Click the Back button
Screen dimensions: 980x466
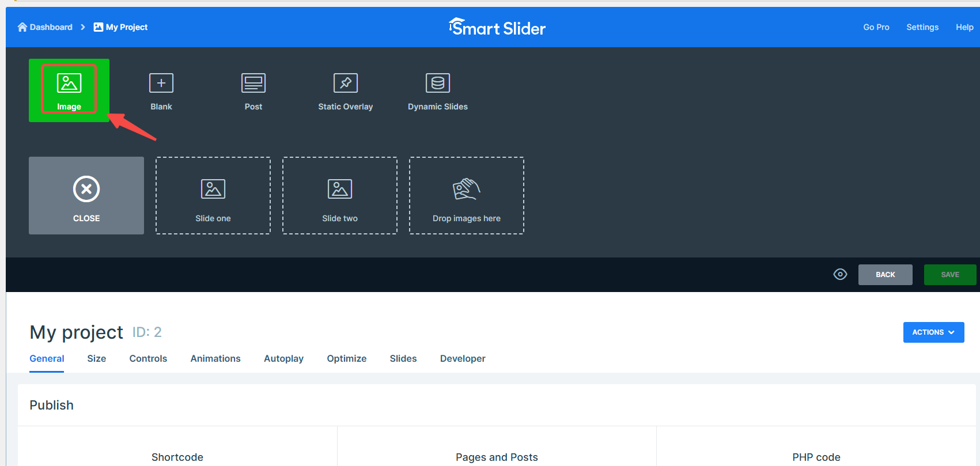(885, 275)
